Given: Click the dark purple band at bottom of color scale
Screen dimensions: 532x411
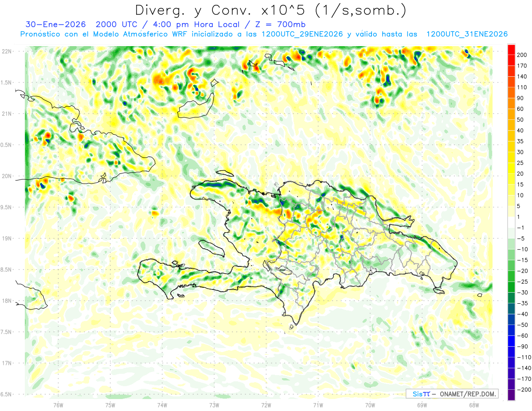Looking at the screenshot, I should coord(511,395).
